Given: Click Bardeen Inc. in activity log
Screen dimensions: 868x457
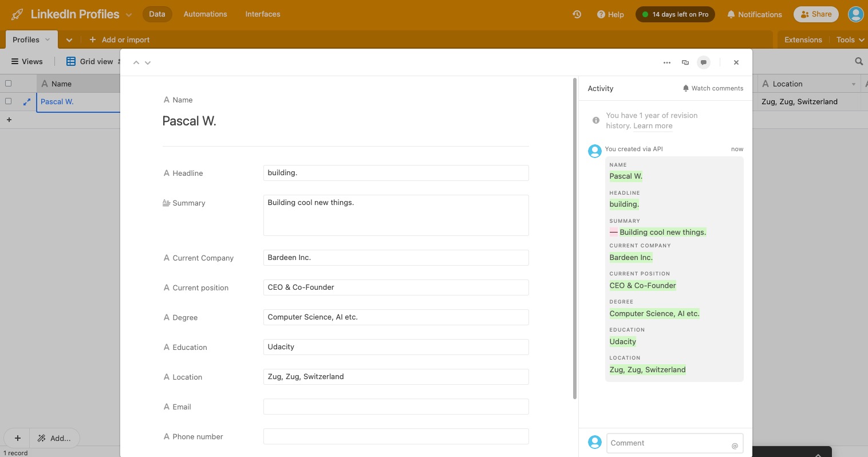Looking at the screenshot, I should pos(631,258).
